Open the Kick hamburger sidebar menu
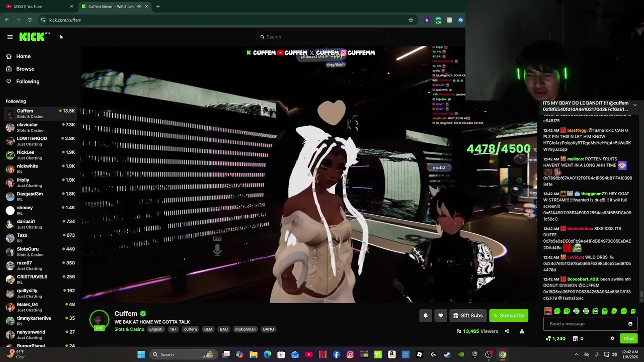Image resolution: width=644 pixels, height=362 pixels. point(10,37)
